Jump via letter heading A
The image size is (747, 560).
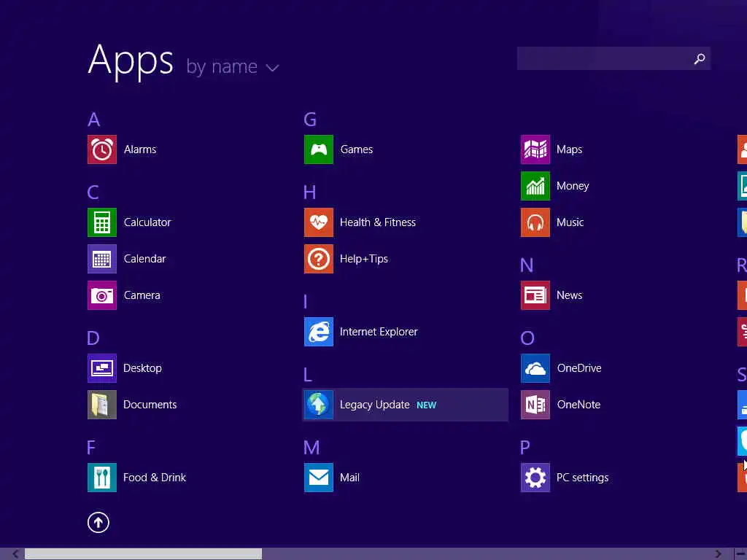[x=94, y=120]
